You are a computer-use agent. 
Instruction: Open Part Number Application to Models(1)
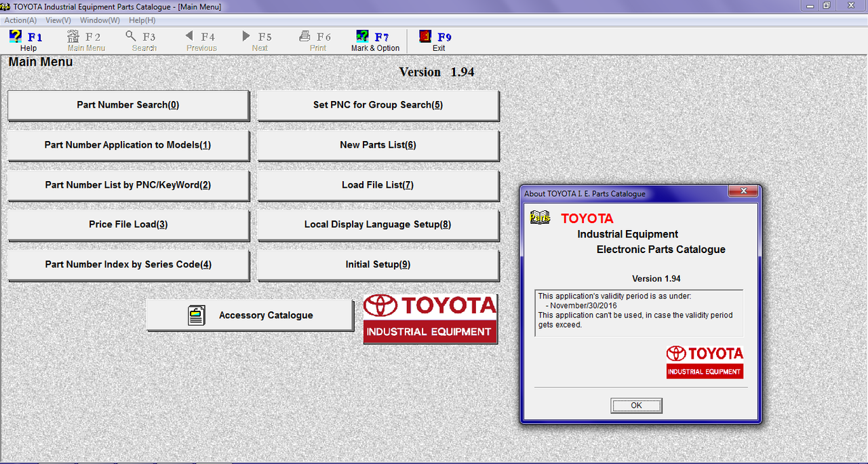click(x=128, y=145)
